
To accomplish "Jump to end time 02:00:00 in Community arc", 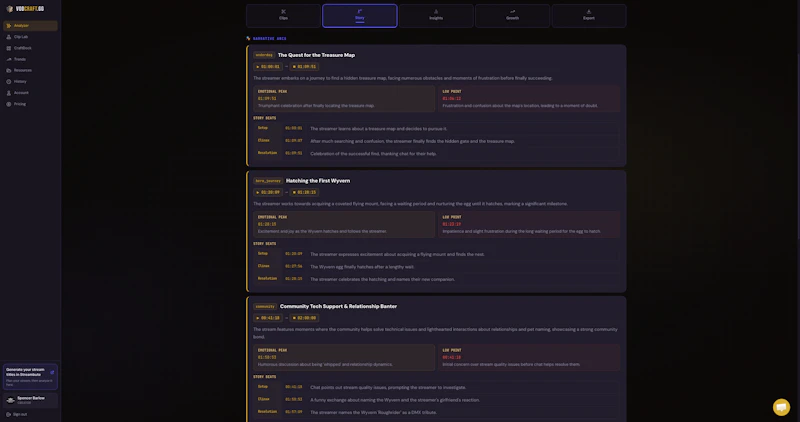I will (x=305, y=318).
